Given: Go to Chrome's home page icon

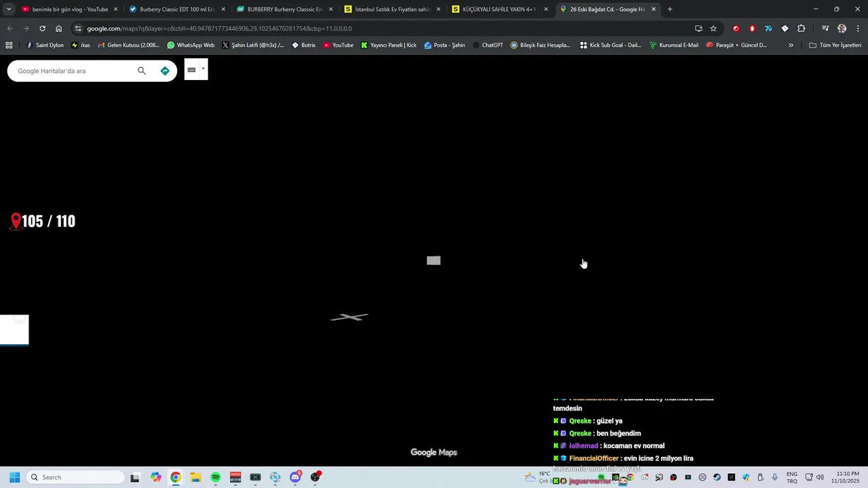Looking at the screenshot, I should click(x=59, y=28).
